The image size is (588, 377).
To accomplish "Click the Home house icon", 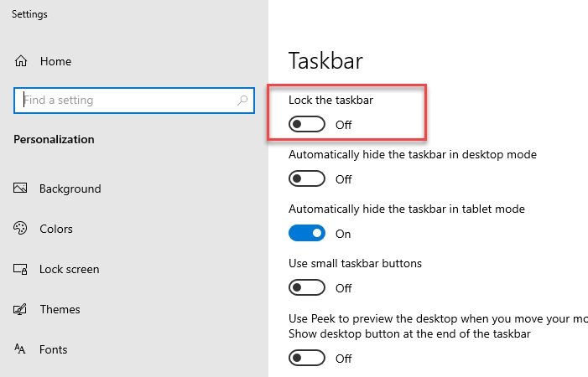I will pos(21,61).
